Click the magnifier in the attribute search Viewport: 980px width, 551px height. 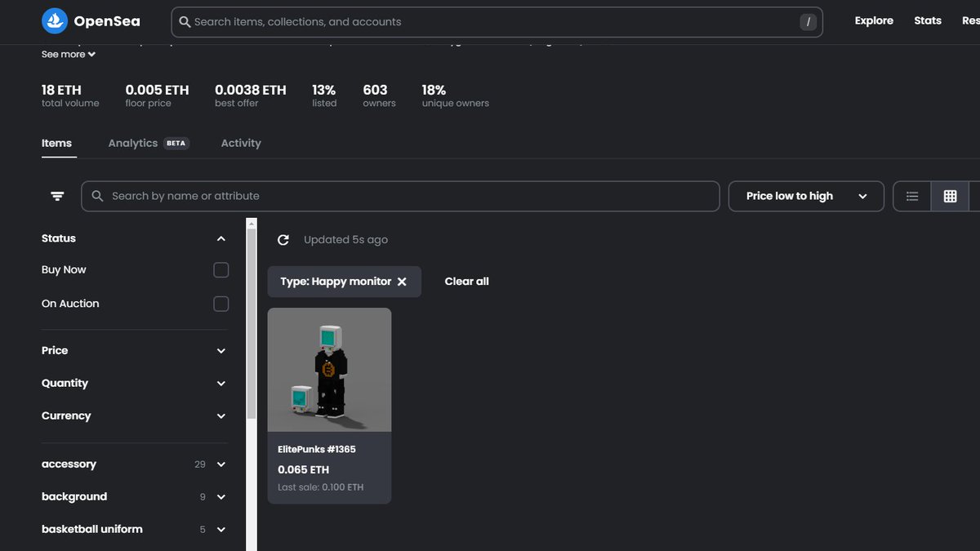(98, 196)
